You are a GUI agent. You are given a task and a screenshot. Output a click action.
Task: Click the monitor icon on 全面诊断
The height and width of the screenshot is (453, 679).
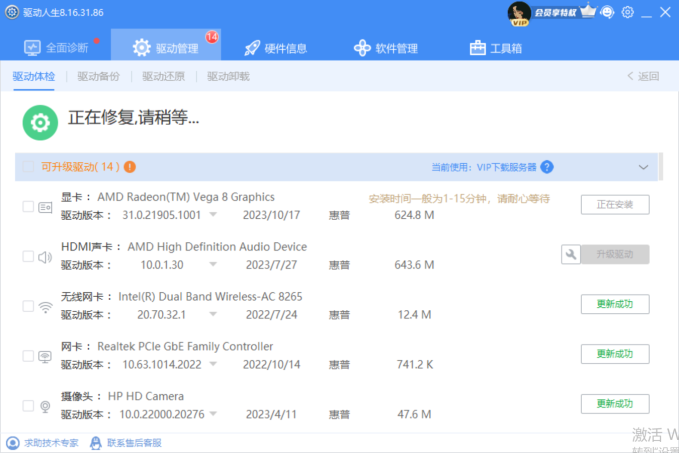[x=32, y=48]
